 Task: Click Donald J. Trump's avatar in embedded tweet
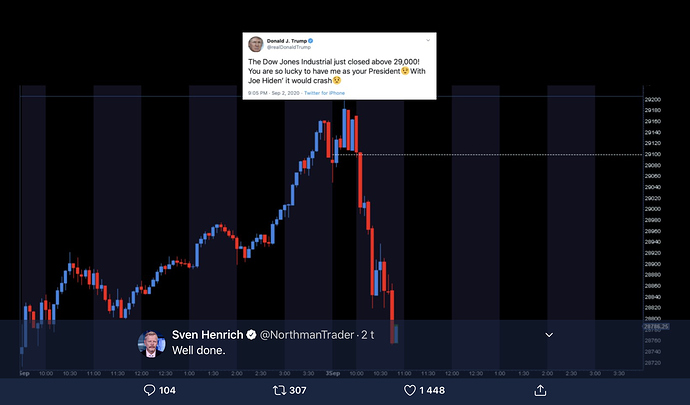255,45
